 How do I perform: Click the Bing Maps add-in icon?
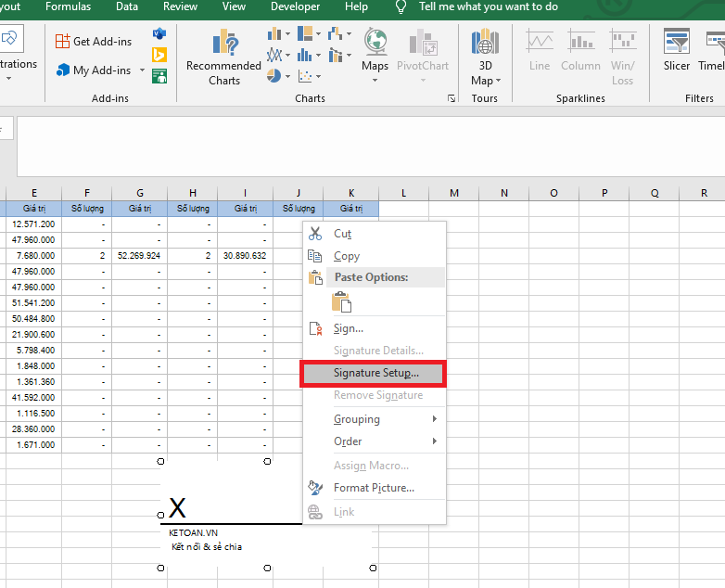[159, 56]
